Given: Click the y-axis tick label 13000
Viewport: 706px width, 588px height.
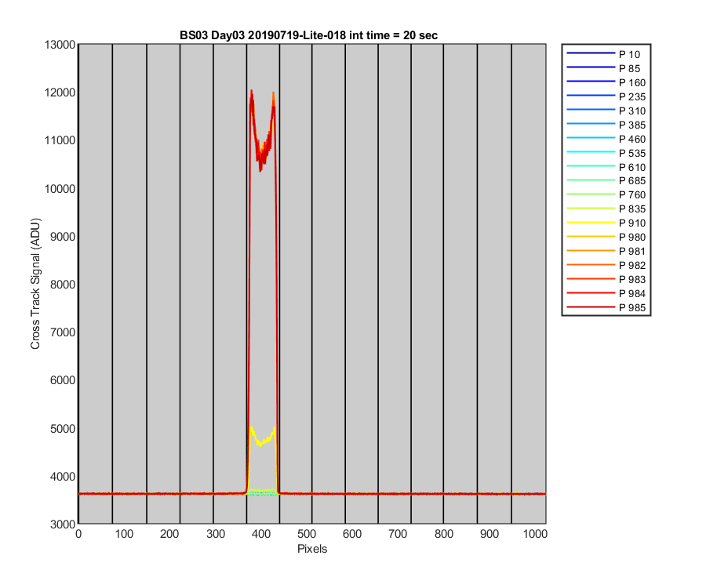Looking at the screenshot, I should (x=60, y=45).
